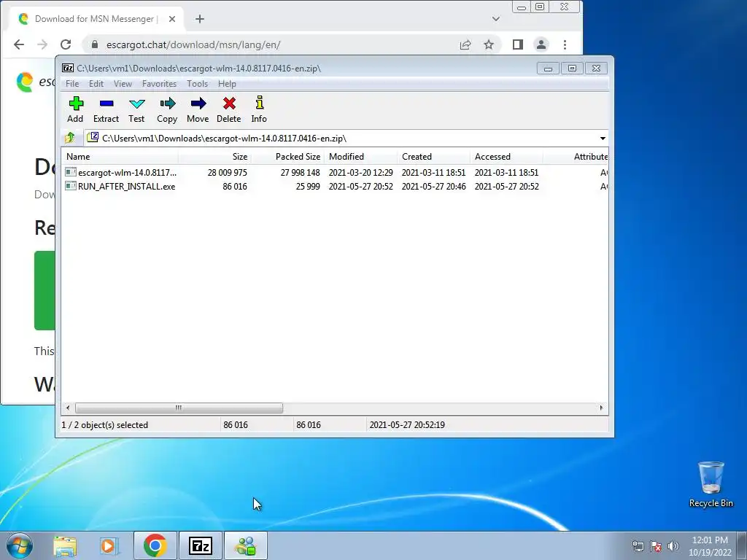Screen dimensions: 747x560
Task: Click the share page icon in Chrome
Action: 465,44
